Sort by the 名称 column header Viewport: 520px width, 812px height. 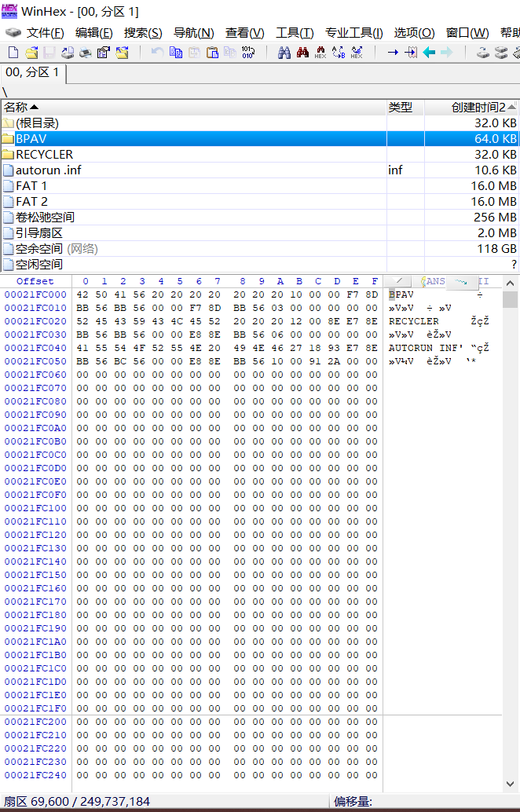coord(194,108)
